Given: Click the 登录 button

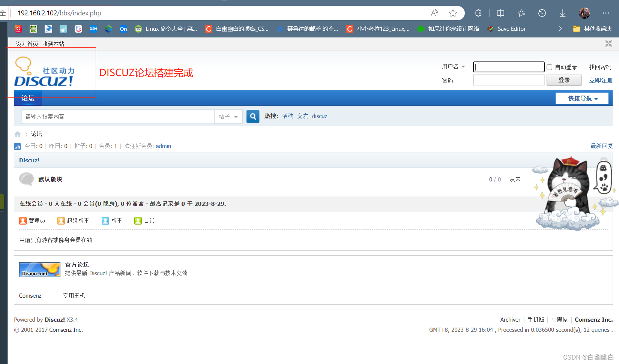Looking at the screenshot, I should click(564, 80).
